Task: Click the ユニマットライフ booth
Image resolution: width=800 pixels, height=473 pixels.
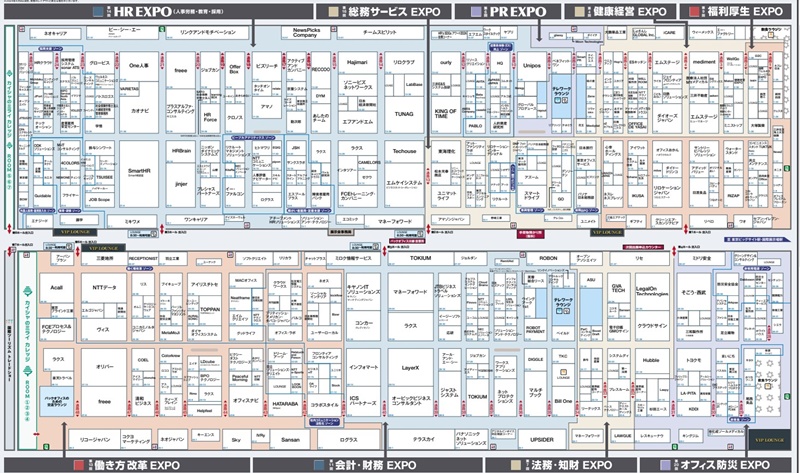Action: tap(446, 196)
